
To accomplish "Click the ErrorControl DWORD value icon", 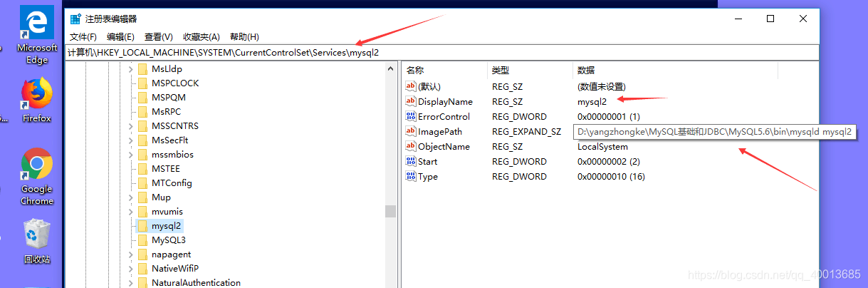I will pyautogui.click(x=410, y=116).
